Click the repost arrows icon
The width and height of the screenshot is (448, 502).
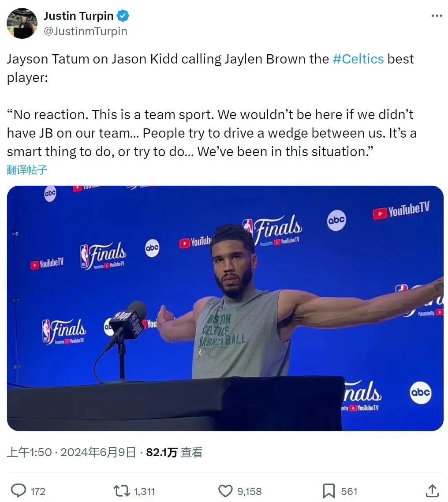(x=122, y=491)
